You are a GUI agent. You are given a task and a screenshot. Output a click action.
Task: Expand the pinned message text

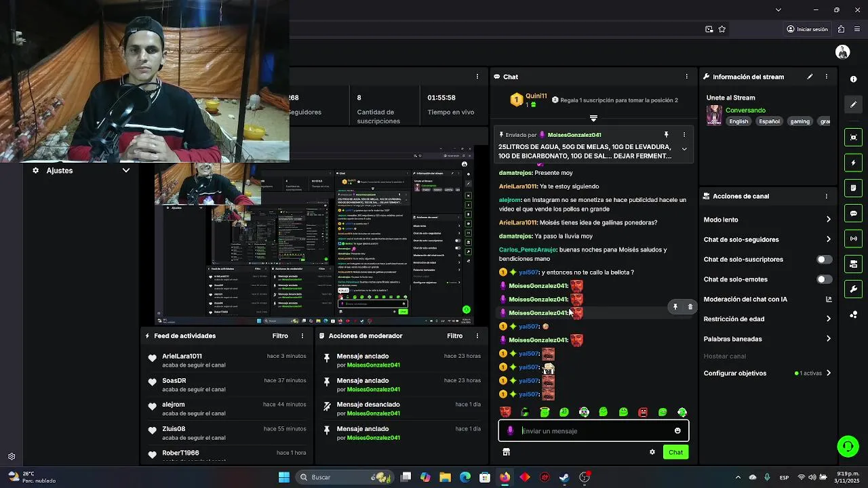tap(684, 149)
